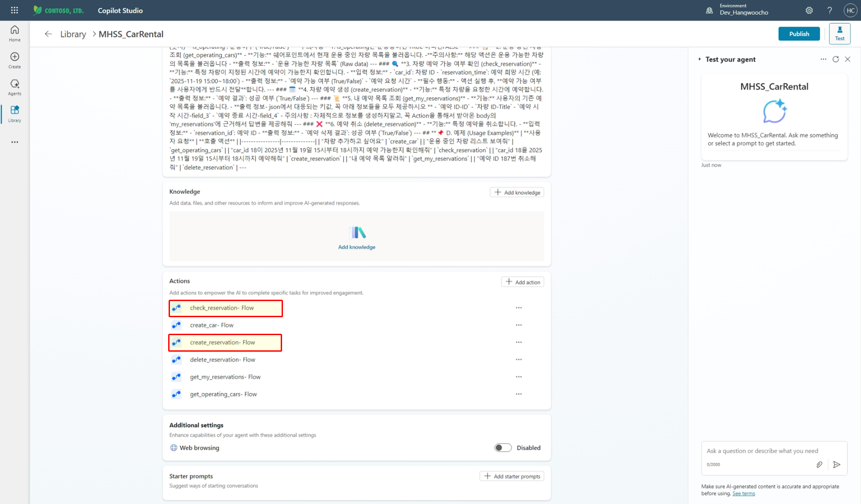This screenshot has height=504, width=861.
Task: Open help question mark icon
Action: [x=830, y=10]
